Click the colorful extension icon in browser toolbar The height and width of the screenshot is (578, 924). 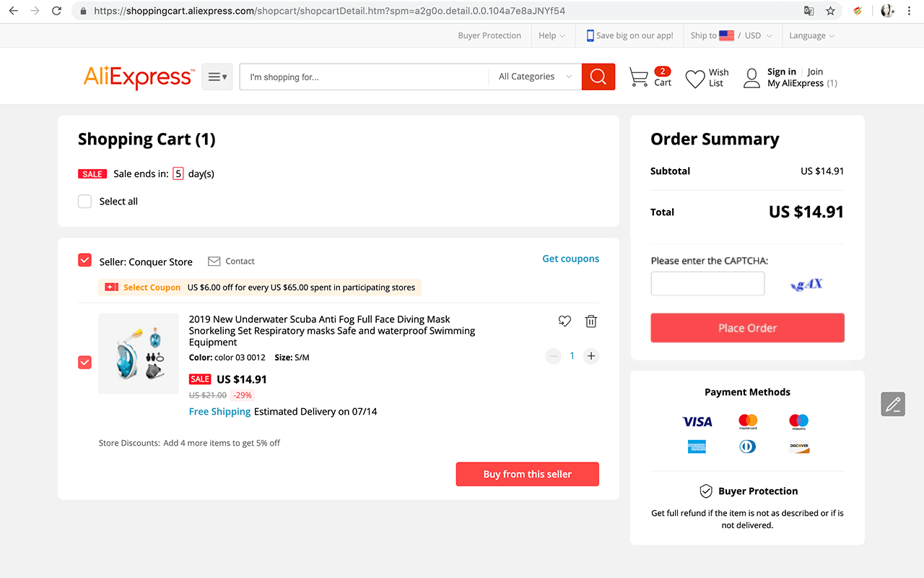(x=858, y=11)
